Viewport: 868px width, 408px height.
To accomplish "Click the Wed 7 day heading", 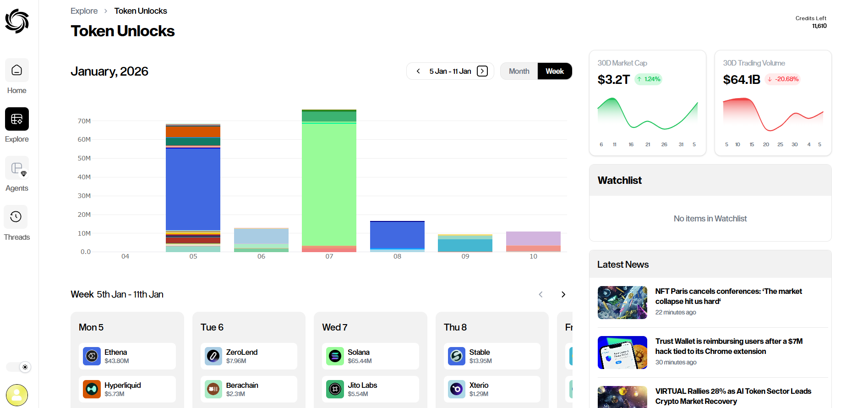I will click(335, 327).
